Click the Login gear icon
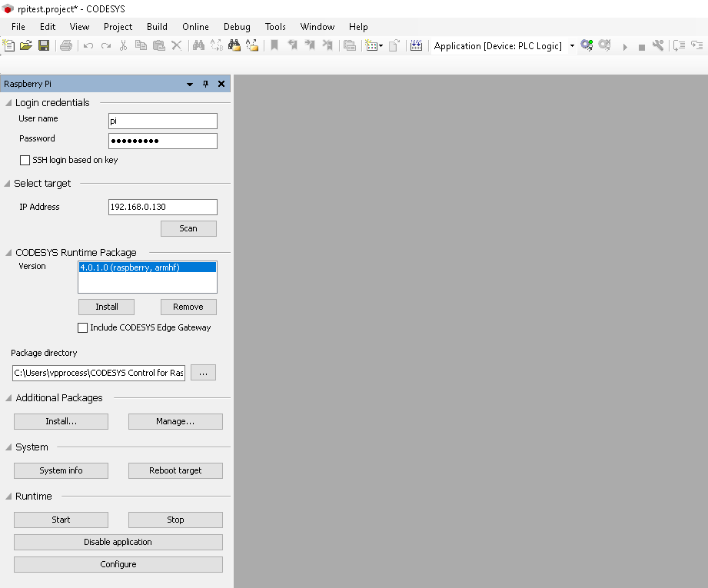Image resolution: width=708 pixels, height=588 pixels. point(587,45)
